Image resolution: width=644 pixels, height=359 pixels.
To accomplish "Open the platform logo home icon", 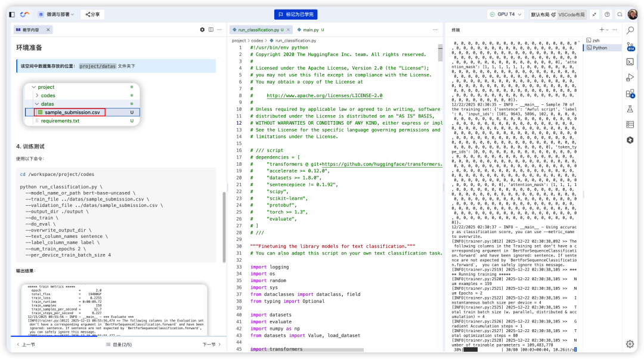I will click(24, 14).
